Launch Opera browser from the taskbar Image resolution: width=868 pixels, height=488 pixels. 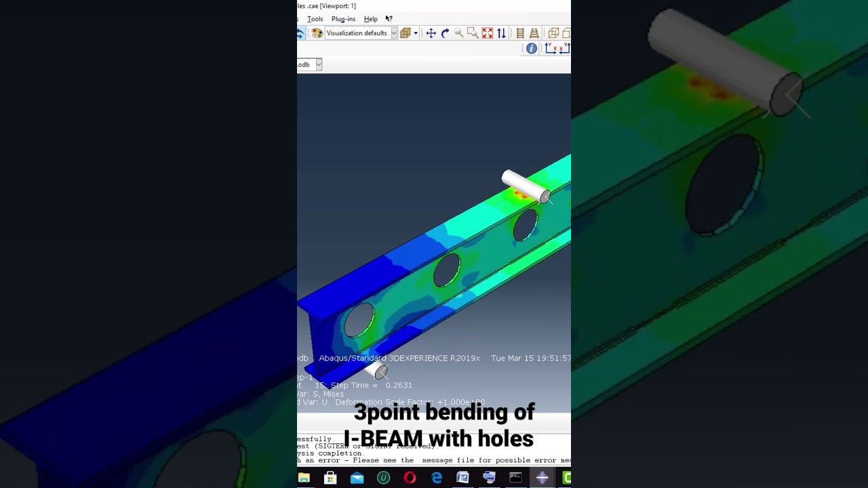point(410,478)
